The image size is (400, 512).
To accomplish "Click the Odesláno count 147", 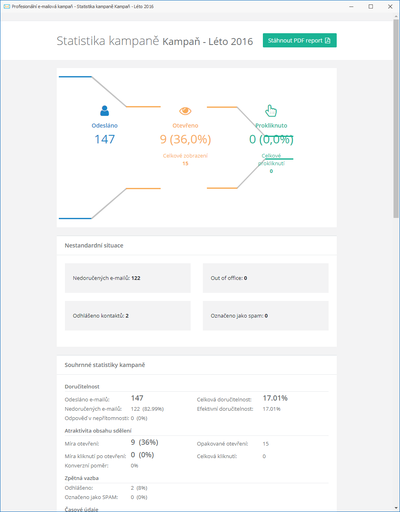I will click(x=105, y=139).
